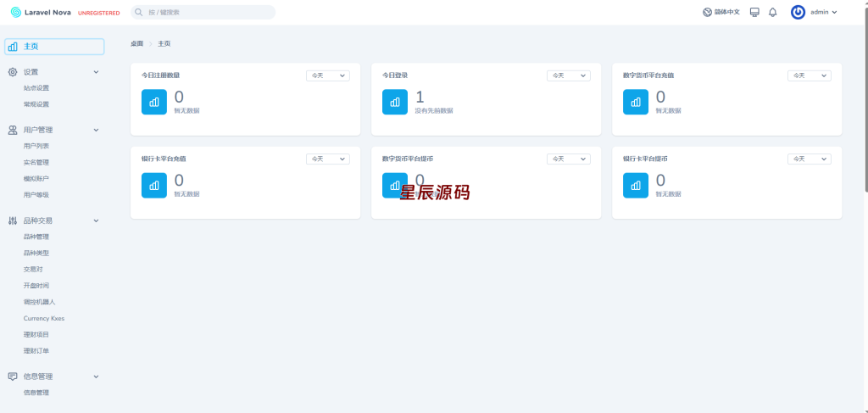This screenshot has height=413, width=868.
Task: Click 桌面 in the breadcrumb
Action: pyautogui.click(x=136, y=44)
